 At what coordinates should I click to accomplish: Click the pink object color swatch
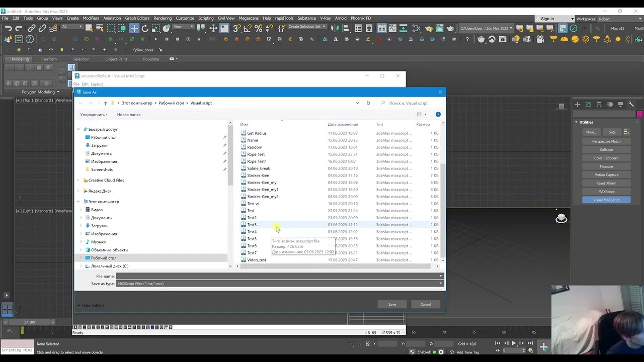click(x=639, y=114)
